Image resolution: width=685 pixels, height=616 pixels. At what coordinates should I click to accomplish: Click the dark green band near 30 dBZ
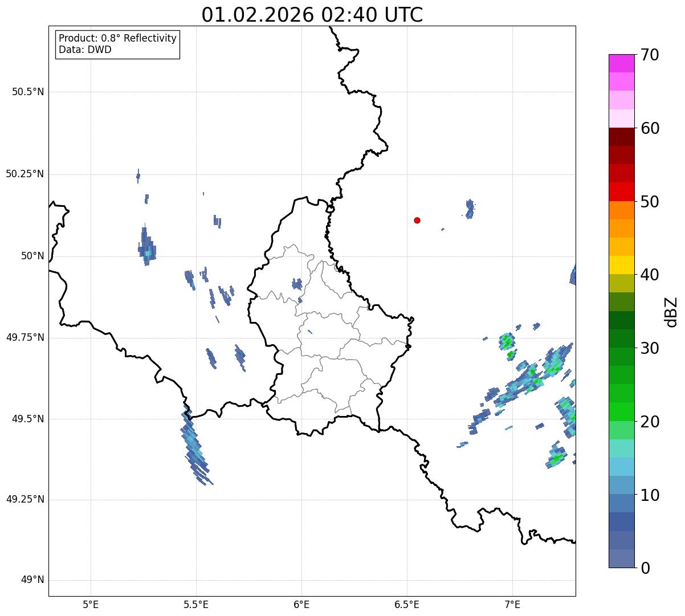pyautogui.click(x=622, y=338)
